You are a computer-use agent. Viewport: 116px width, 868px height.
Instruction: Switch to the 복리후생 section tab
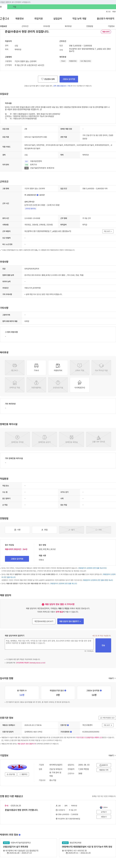[68, 26]
